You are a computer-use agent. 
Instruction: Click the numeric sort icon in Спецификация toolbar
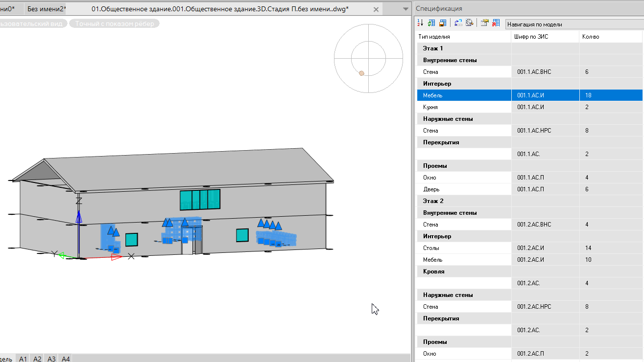point(420,23)
